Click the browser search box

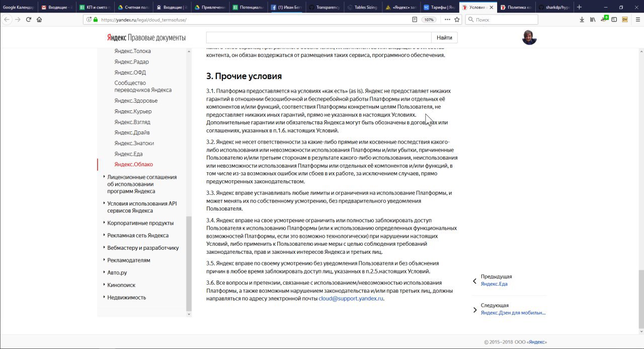[502, 19]
